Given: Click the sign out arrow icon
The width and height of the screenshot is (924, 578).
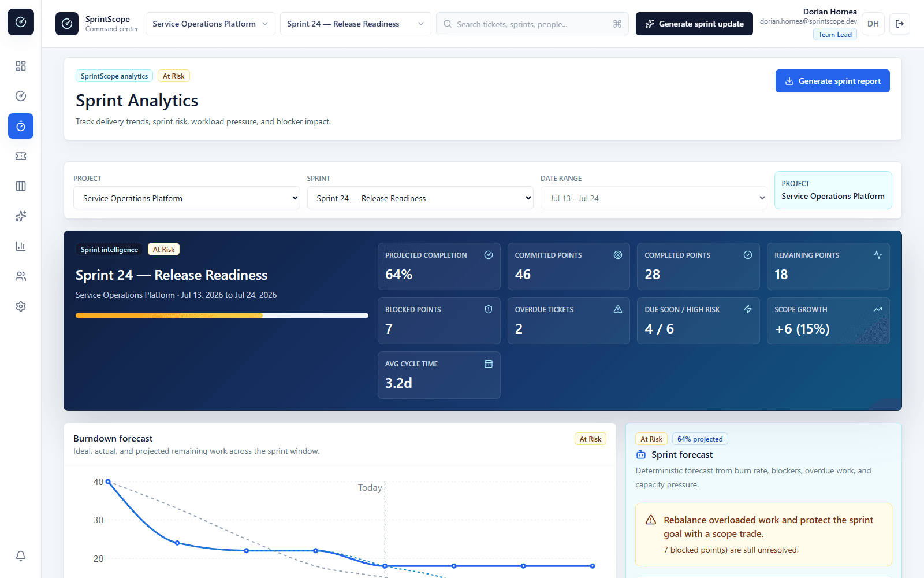Looking at the screenshot, I should pyautogui.click(x=900, y=24).
